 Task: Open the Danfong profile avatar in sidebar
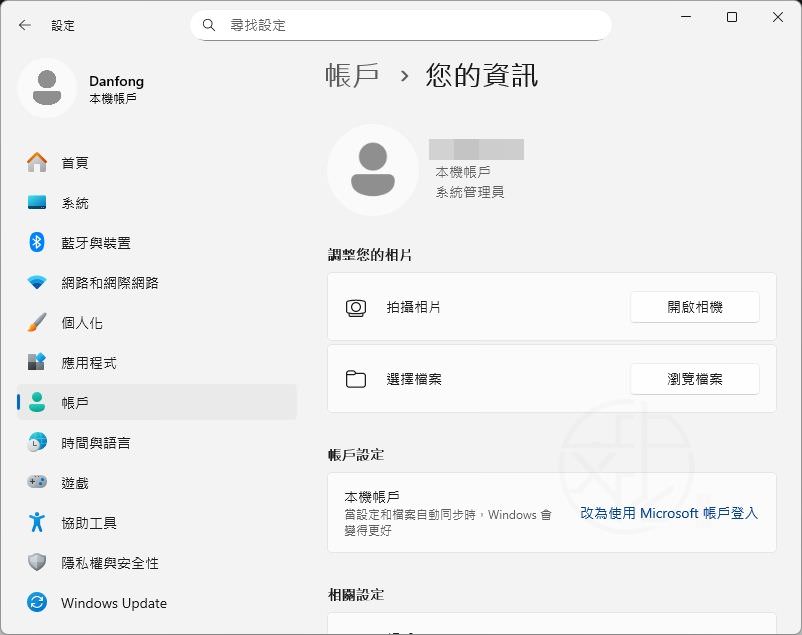[47, 88]
